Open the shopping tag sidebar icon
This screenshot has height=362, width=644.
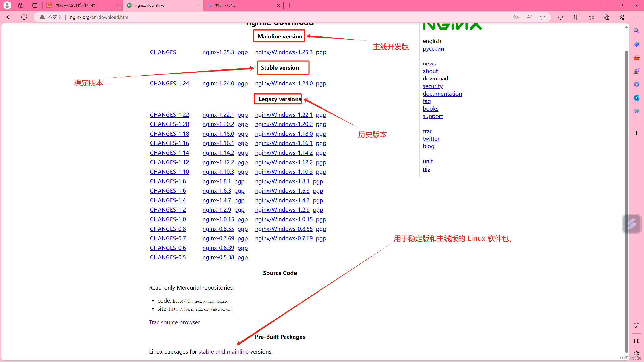(636, 44)
